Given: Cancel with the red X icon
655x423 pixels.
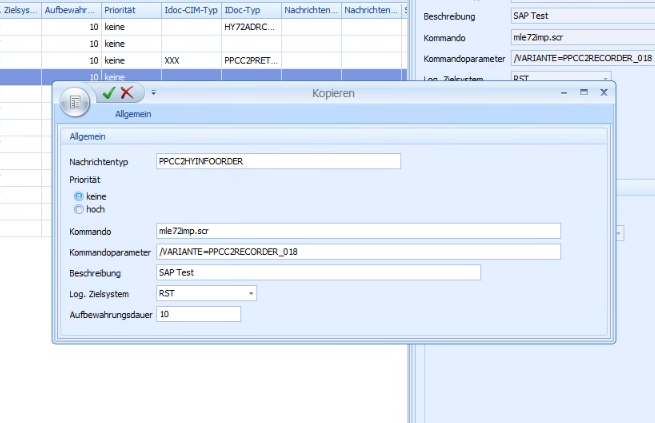Looking at the screenshot, I should (x=127, y=92).
